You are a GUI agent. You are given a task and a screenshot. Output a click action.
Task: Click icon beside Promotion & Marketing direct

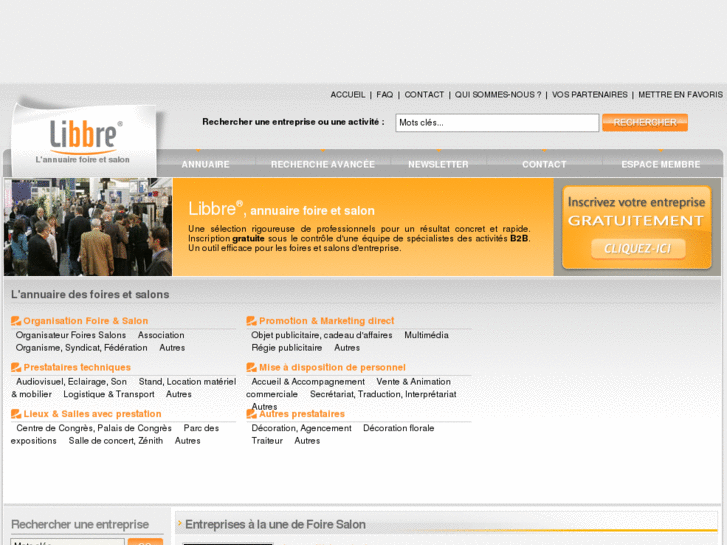(x=251, y=321)
